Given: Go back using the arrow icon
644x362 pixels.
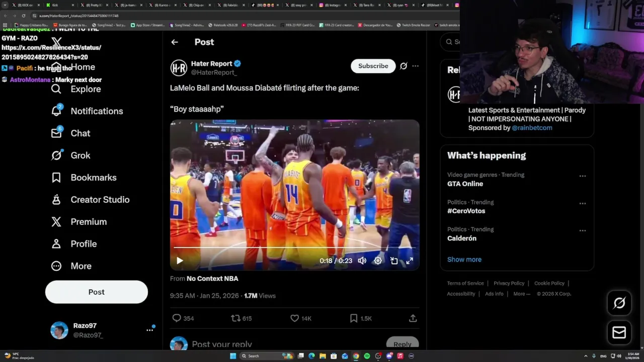Looking at the screenshot, I should [175, 42].
